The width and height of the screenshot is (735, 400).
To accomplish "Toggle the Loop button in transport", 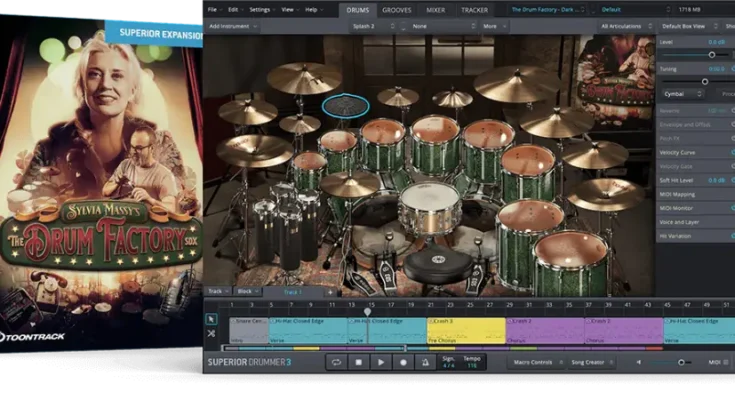I will tap(336, 362).
